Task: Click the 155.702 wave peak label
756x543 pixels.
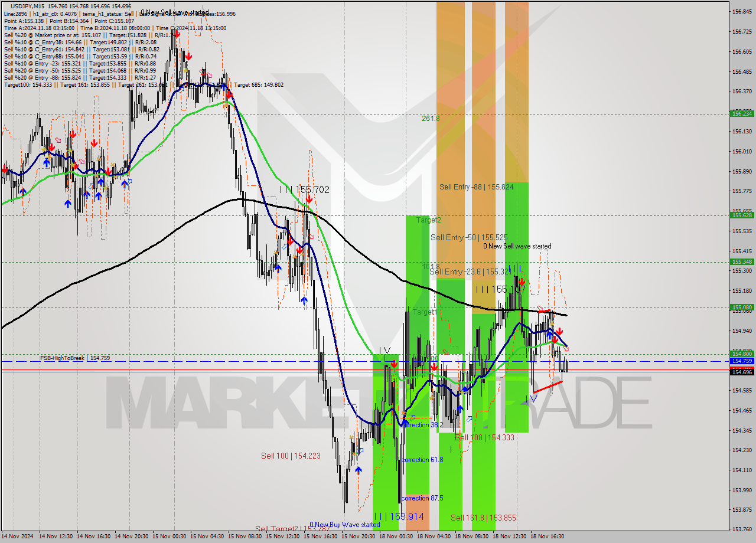Action: click(305, 189)
